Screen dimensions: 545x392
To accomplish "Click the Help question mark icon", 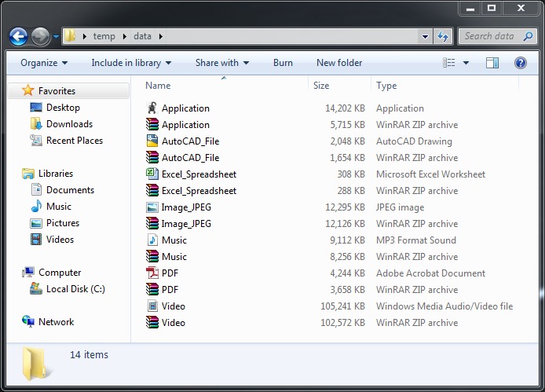I will coord(520,63).
